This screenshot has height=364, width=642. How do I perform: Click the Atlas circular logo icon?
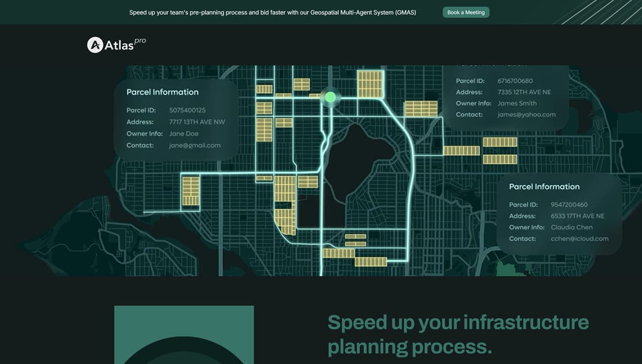pyautogui.click(x=95, y=45)
